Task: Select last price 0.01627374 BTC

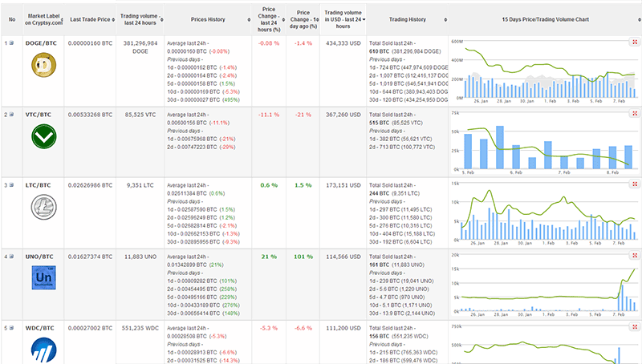Action: coord(90,257)
